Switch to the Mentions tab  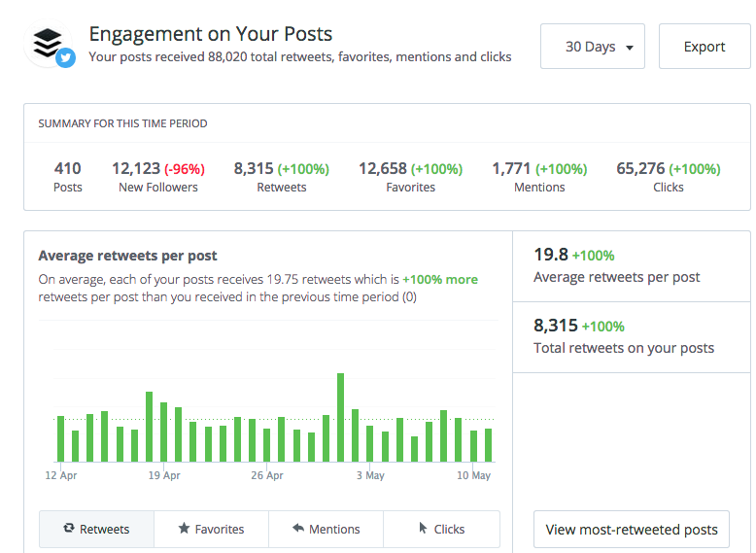click(326, 530)
